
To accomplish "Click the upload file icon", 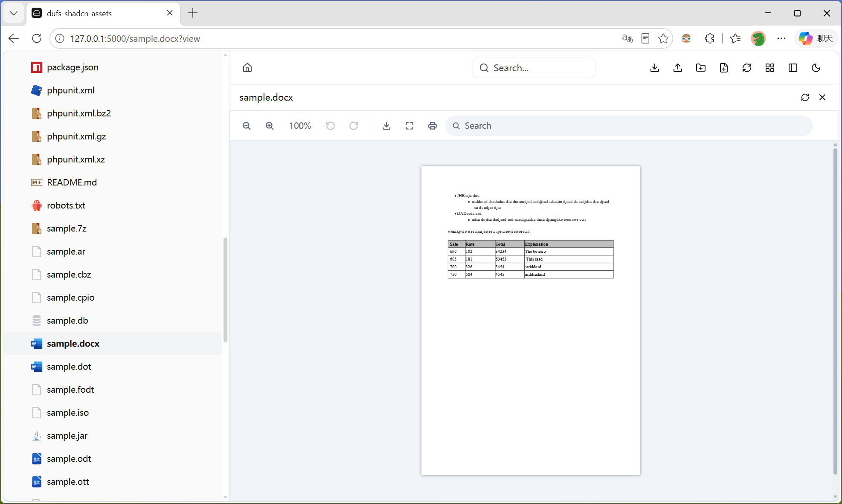I will point(678,68).
